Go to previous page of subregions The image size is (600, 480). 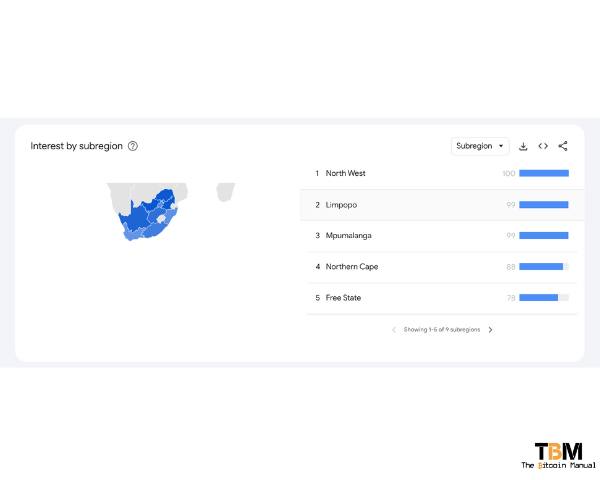394,330
